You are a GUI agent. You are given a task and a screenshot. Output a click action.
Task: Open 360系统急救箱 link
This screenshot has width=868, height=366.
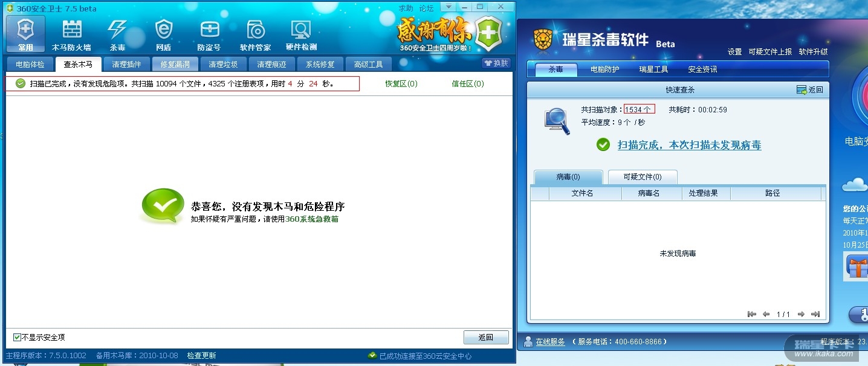(312, 219)
